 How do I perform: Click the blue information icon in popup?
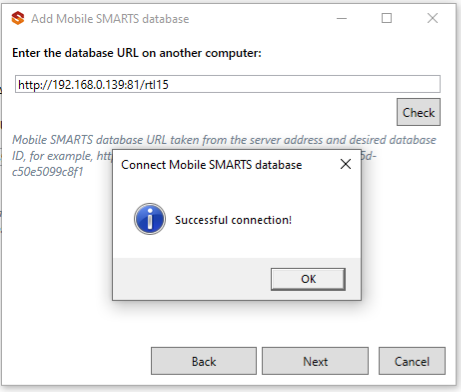(x=150, y=219)
